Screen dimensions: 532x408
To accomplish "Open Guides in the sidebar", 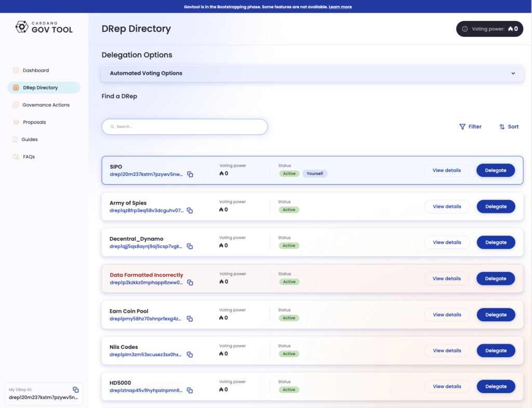I will (x=30, y=139).
